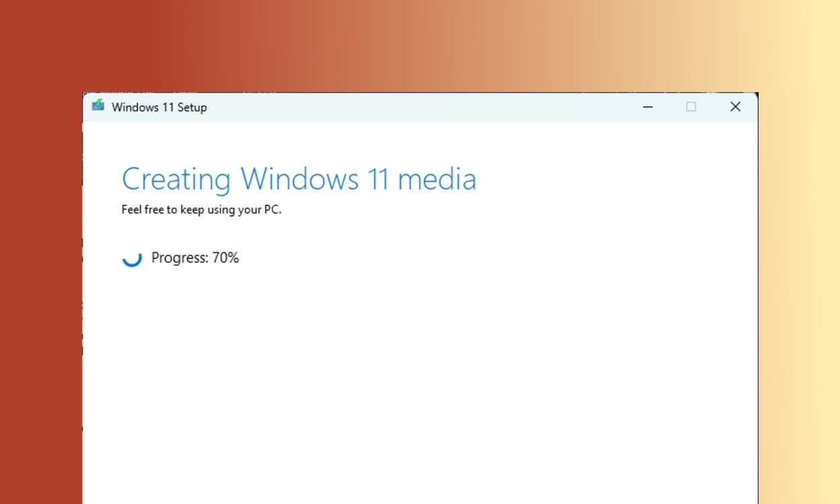This screenshot has width=840, height=504.
Task: Click the X close icon
Action: [x=735, y=107]
